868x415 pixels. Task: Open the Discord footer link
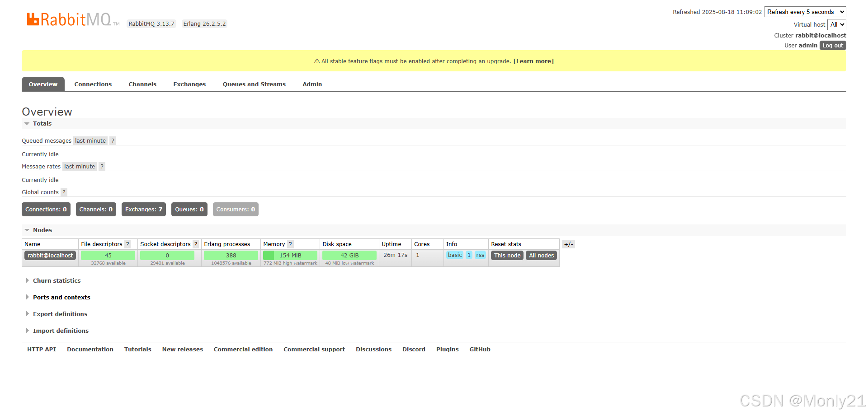(x=414, y=350)
